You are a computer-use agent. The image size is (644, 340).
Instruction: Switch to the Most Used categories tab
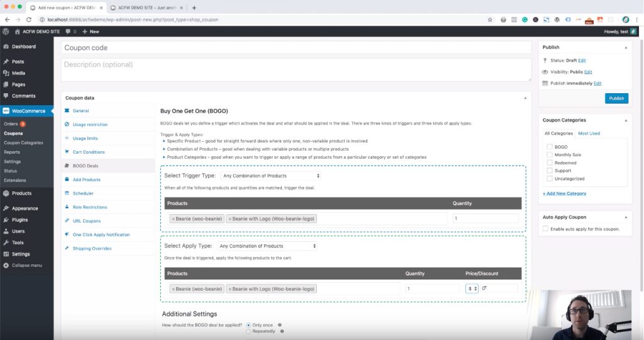589,133
